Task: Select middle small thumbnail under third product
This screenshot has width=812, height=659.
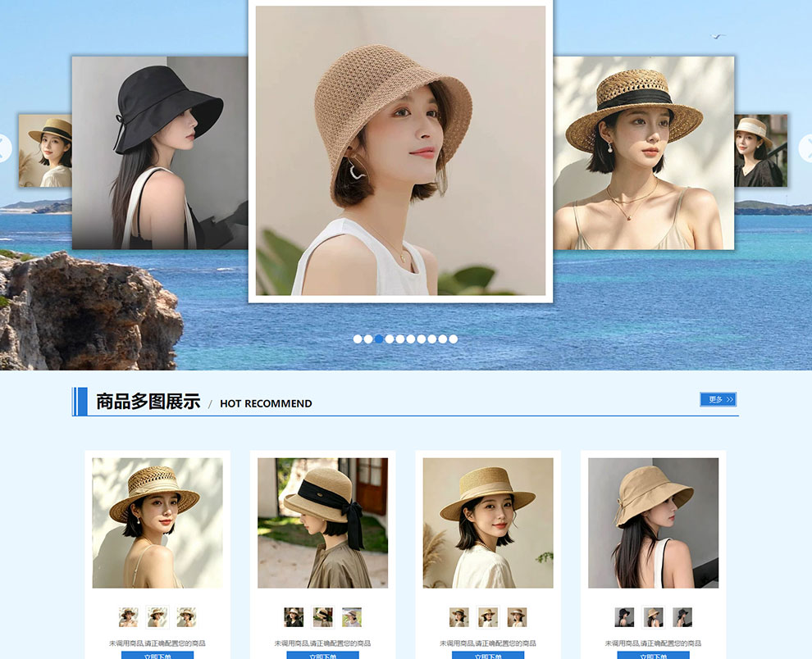Action: click(488, 617)
